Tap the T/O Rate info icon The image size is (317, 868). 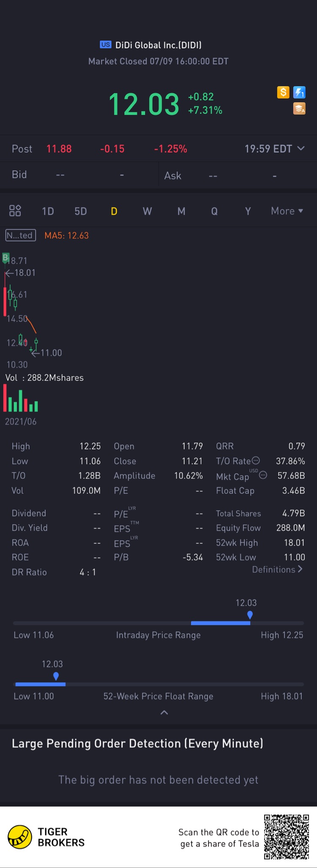(x=256, y=460)
